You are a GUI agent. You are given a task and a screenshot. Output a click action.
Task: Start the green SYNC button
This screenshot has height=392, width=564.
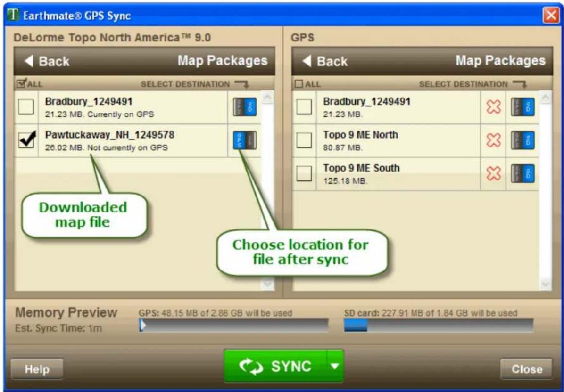point(275,366)
